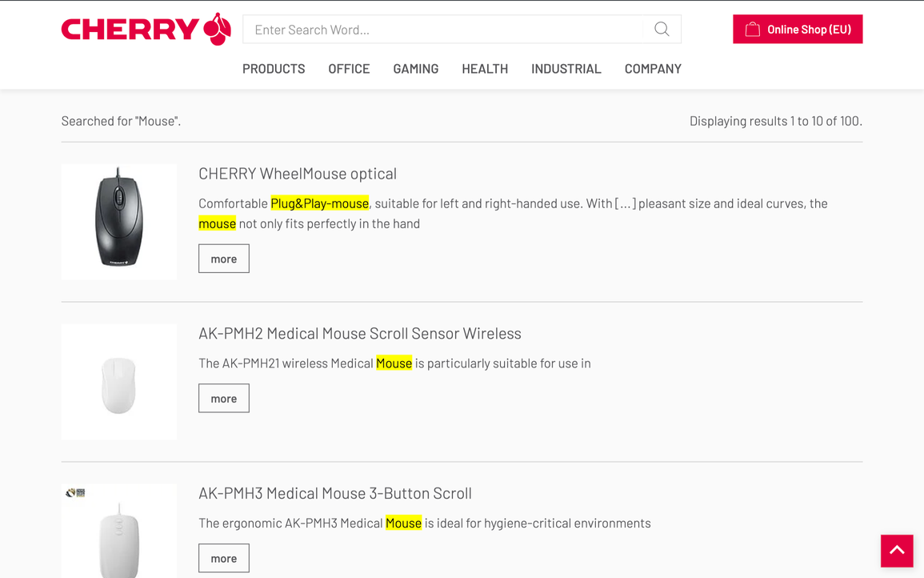This screenshot has height=578, width=924.
Task: Click the CHERRY logo
Action: [x=146, y=30]
